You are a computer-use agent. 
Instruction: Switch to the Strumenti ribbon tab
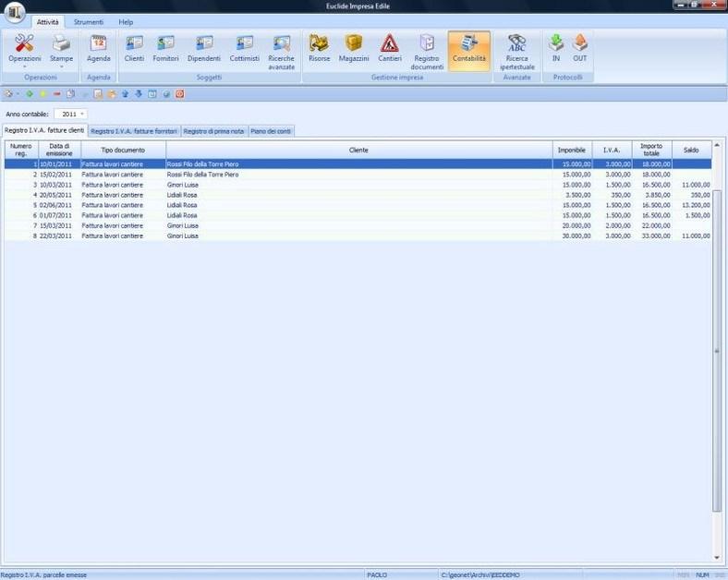89,21
